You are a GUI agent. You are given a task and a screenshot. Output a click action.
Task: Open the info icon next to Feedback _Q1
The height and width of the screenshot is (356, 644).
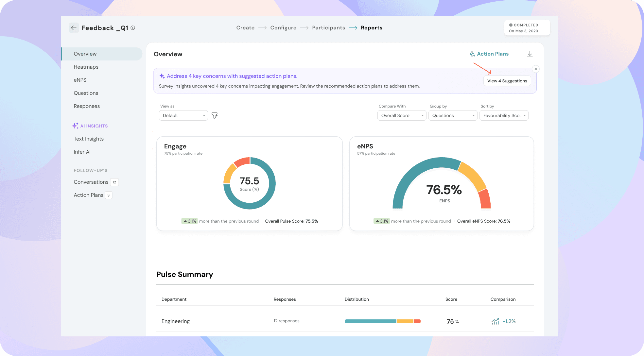pyautogui.click(x=133, y=28)
